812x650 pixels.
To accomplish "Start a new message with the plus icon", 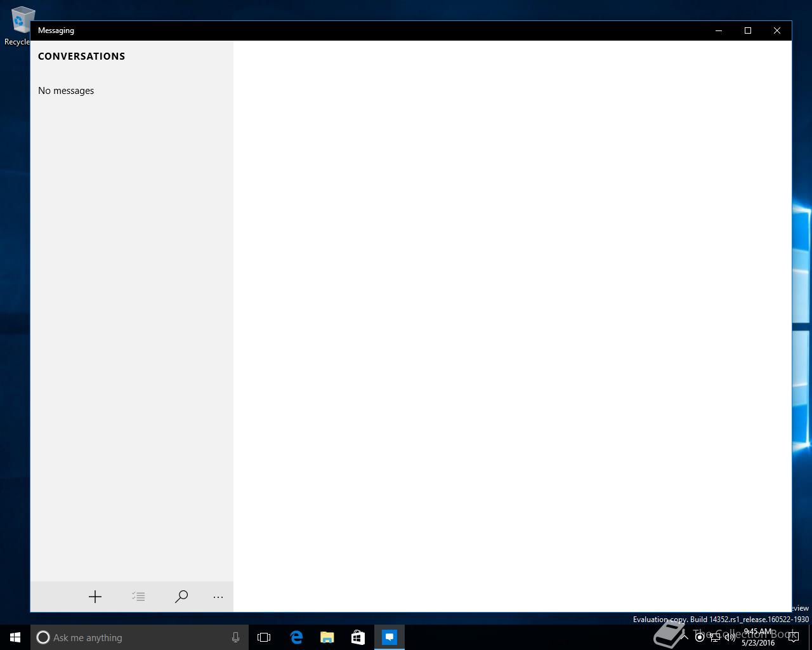I will [95, 597].
